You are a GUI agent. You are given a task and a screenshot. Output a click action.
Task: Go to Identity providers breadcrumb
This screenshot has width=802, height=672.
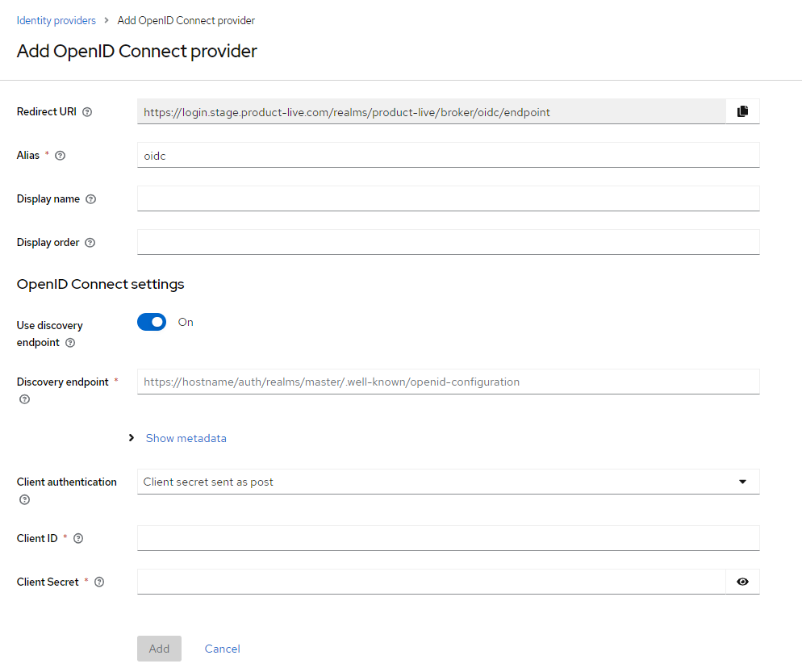click(x=56, y=20)
